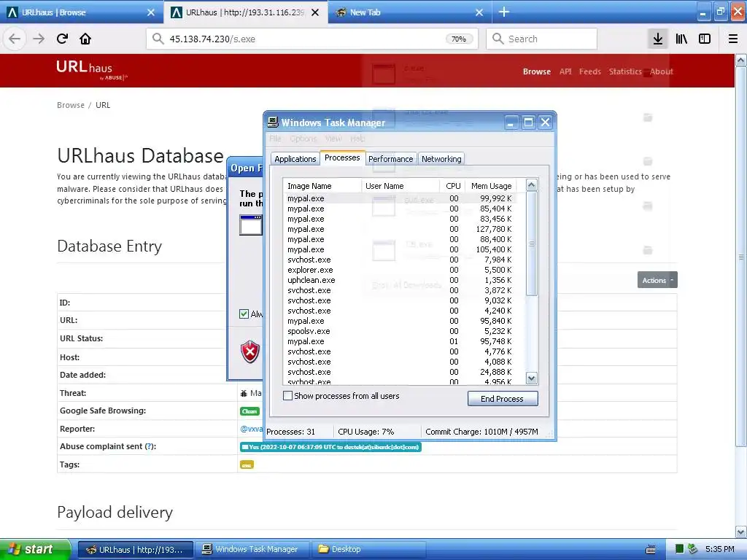This screenshot has width=747, height=560.
Task: Open a new tab with plus icon
Action: point(503,12)
